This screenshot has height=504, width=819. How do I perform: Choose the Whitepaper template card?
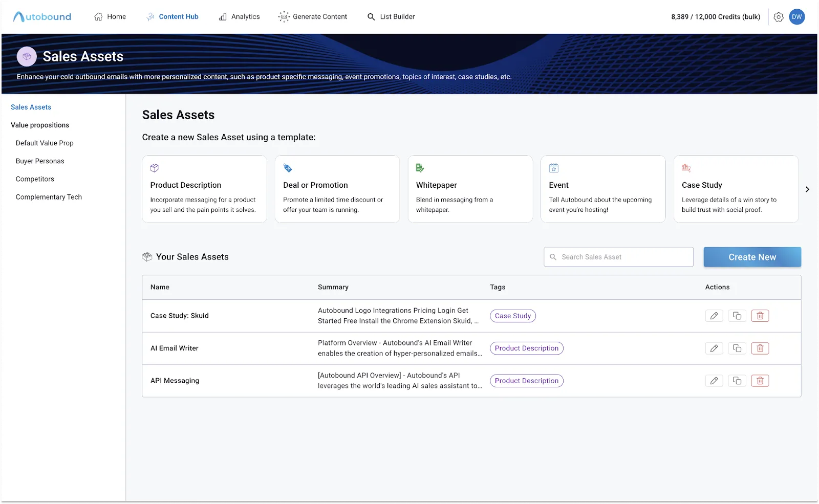click(x=470, y=189)
